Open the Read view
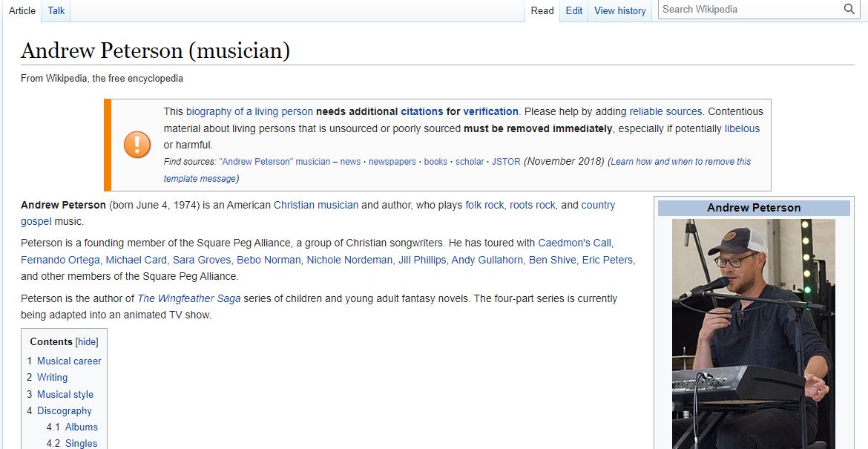Viewport: 868px width, 449px height. [x=542, y=11]
